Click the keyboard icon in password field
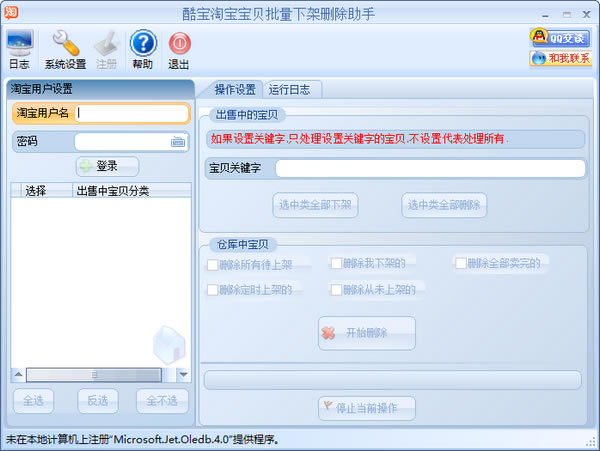 (178, 142)
